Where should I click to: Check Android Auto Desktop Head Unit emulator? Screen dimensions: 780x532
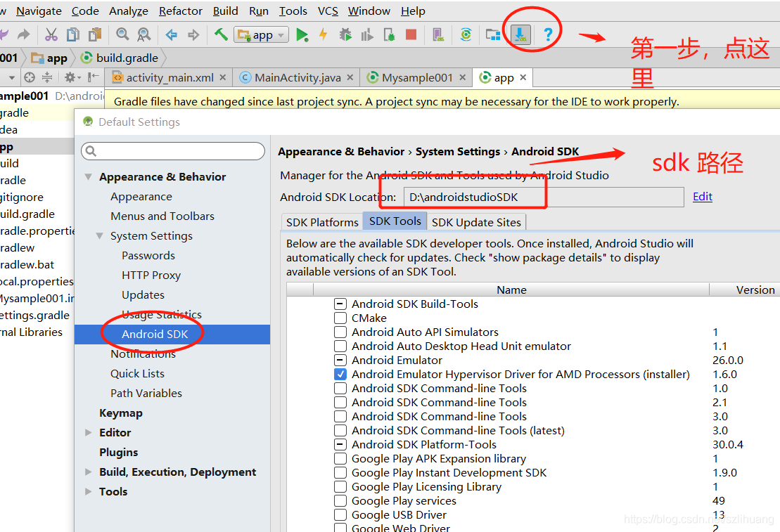coord(340,346)
